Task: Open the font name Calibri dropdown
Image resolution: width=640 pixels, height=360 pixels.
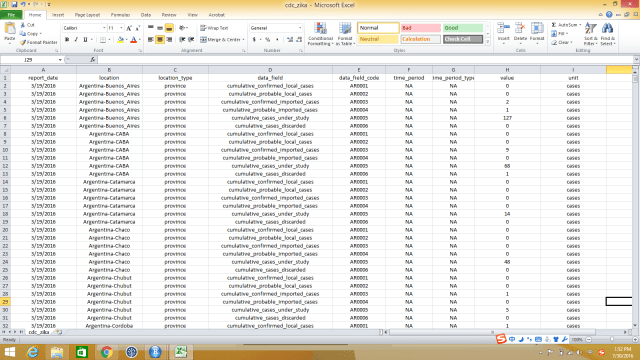Action: click(x=104, y=28)
